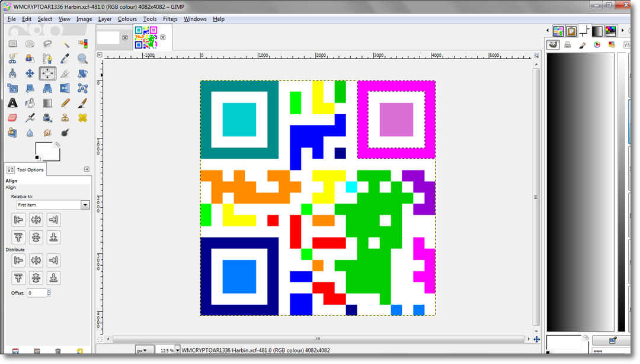This screenshot has width=640, height=364.
Task: Select the Rotate tool
Action: click(x=82, y=73)
